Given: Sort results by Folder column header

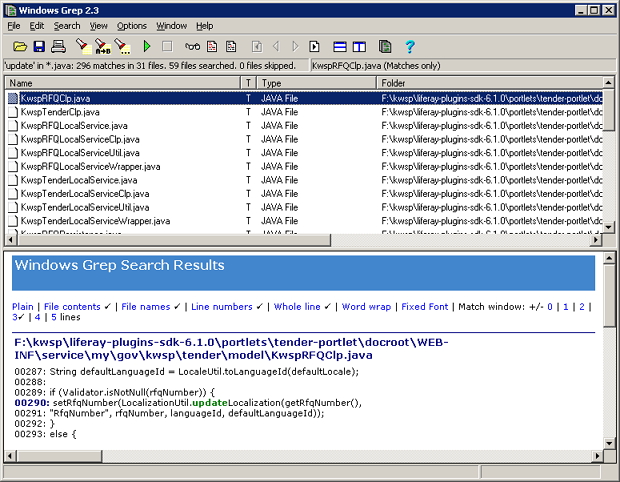Looking at the screenshot, I should point(490,83).
